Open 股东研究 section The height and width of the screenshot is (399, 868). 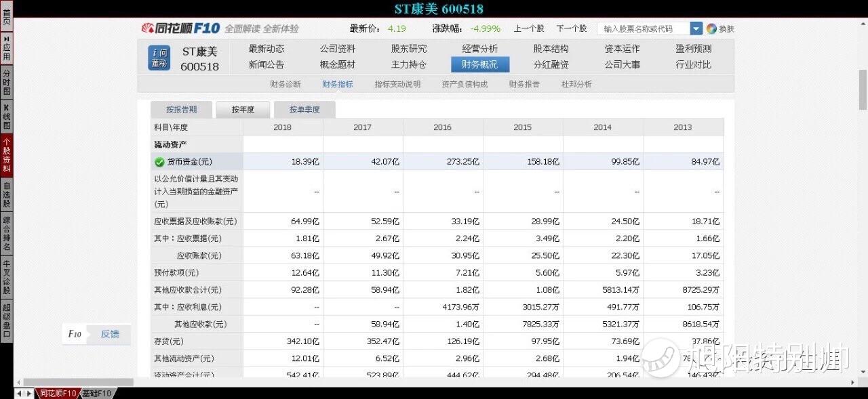(409, 49)
